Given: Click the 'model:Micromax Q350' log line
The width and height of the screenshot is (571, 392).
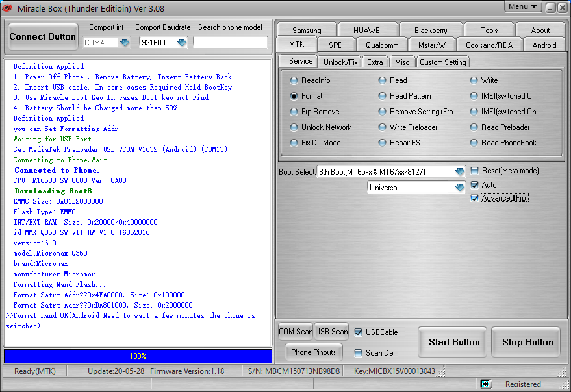Looking at the screenshot, I should click(x=50, y=253).
